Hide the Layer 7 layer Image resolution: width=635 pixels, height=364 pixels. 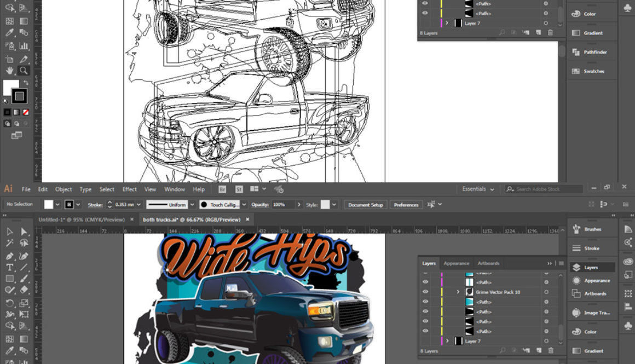pyautogui.click(x=425, y=340)
